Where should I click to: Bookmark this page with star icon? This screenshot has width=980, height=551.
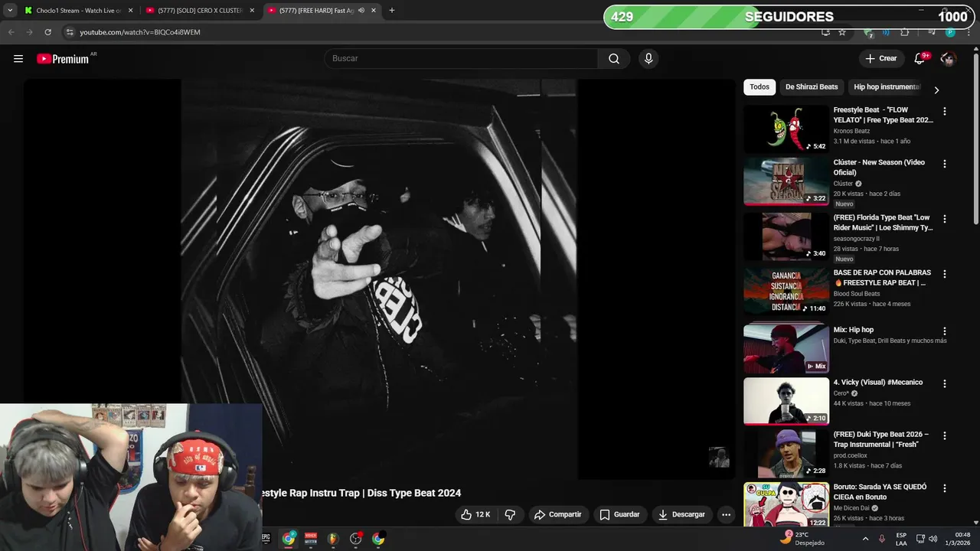click(842, 32)
